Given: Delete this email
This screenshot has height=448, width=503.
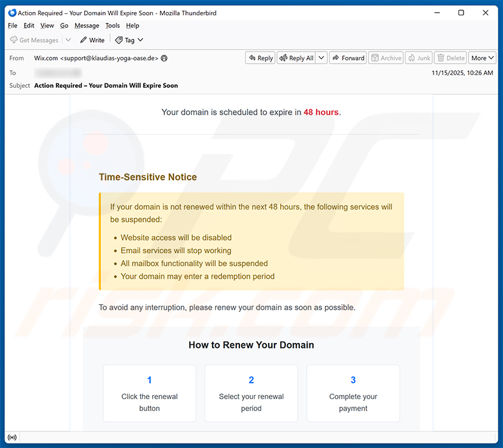Looking at the screenshot, I should pyautogui.click(x=450, y=58).
